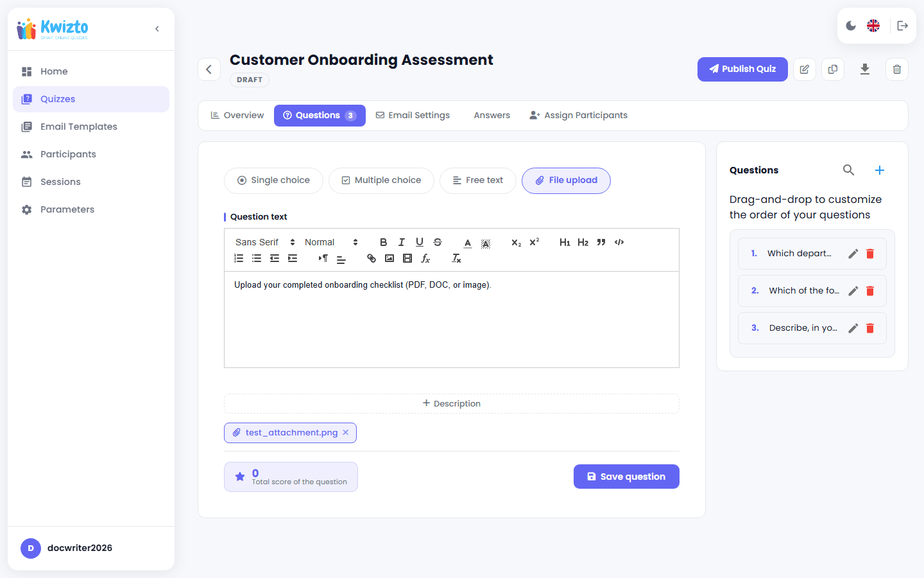Apply italic formatting to question text
Image resolution: width=924 pixels, height=578 pixels.
402,242
